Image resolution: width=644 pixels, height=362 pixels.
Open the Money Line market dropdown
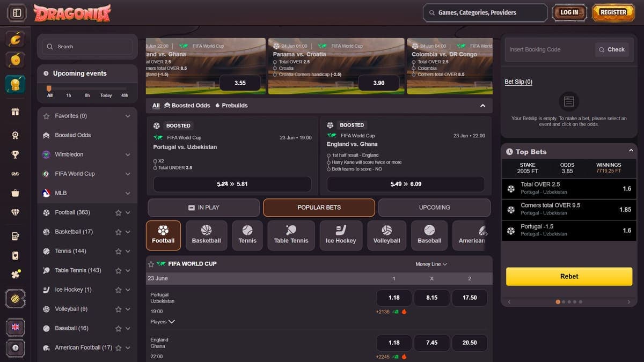431,264
